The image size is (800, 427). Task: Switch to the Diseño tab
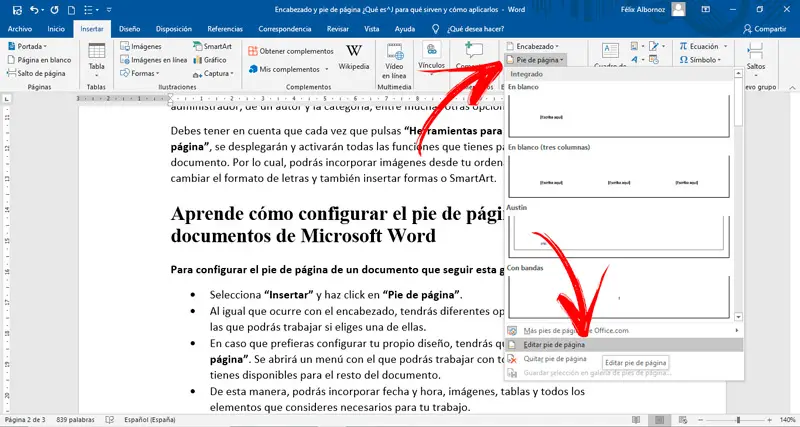129,29
